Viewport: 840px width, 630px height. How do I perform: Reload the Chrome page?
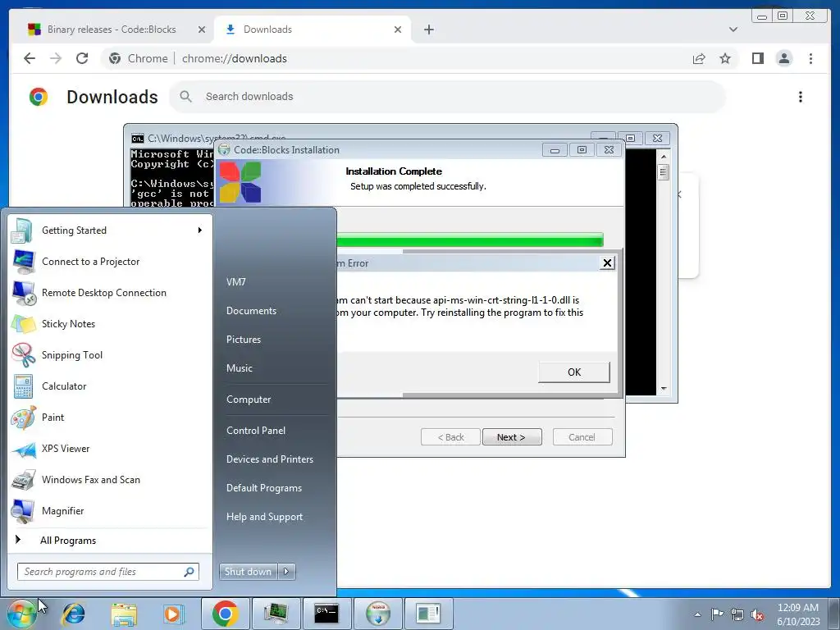pyautogui.click(x=82, y=58)
